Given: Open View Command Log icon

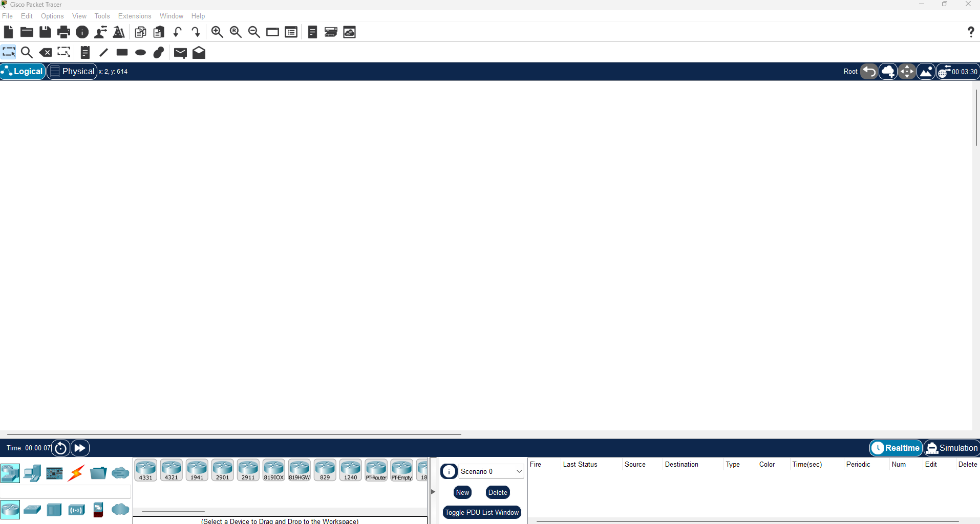Looking at the screenshot, I should tap(312, 32).
